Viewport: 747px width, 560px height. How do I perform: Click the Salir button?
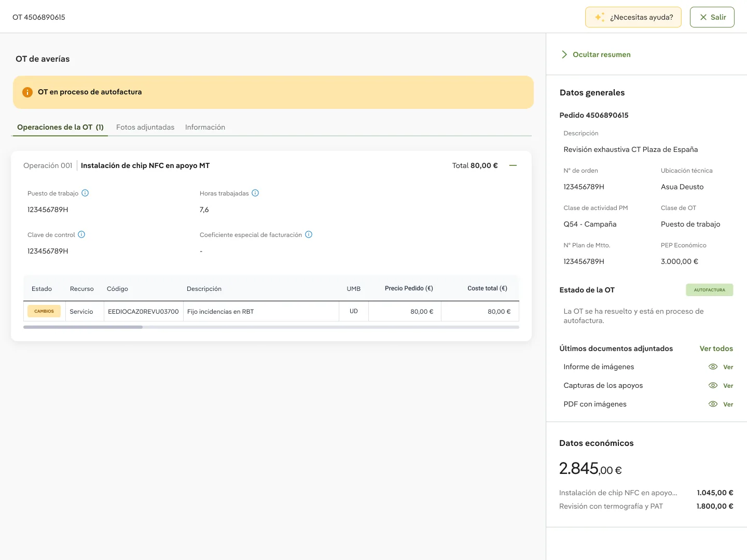[x=712, y=17]
